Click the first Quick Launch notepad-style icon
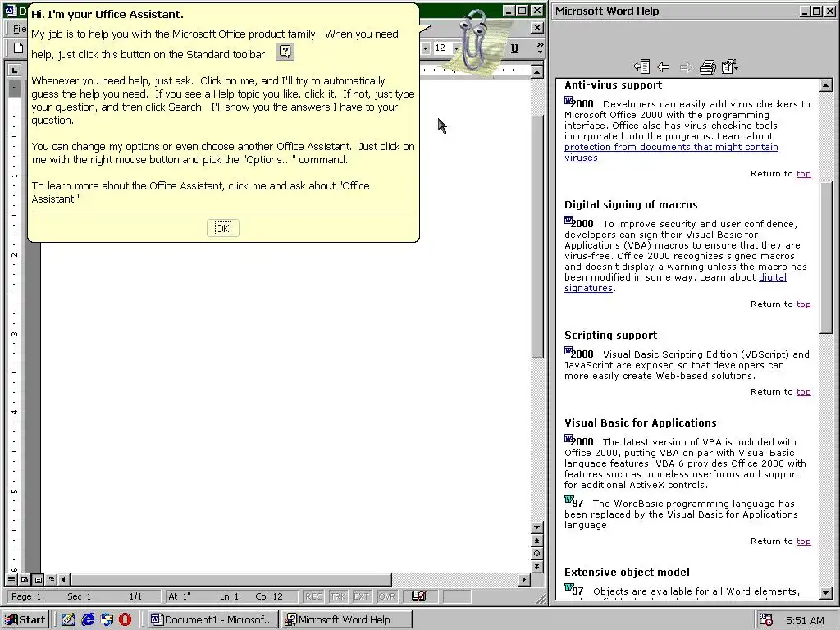The image size is (840, 630). pos(69,620)
